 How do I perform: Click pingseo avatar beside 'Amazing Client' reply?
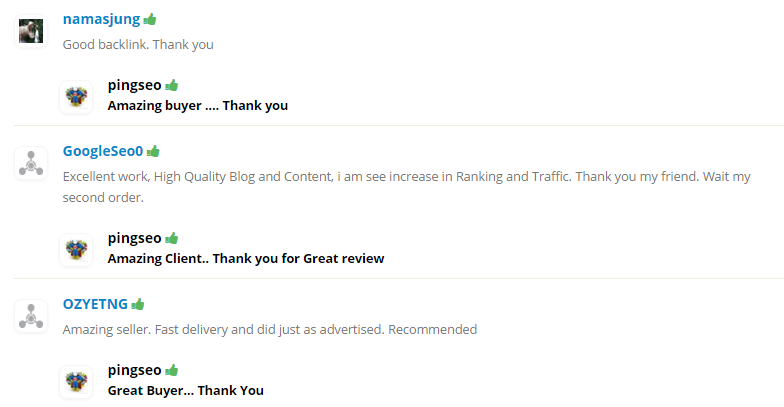point(76,250)
